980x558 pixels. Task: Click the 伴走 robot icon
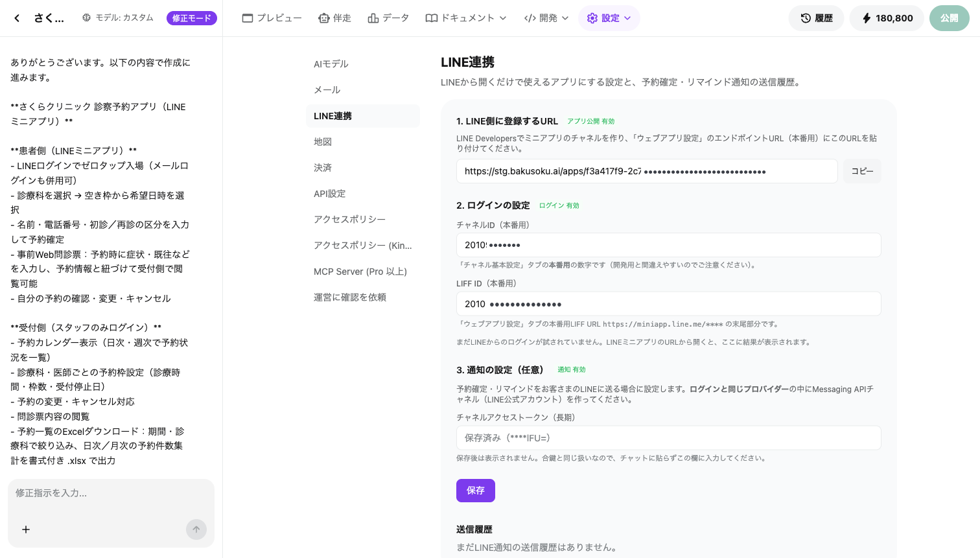324,18
